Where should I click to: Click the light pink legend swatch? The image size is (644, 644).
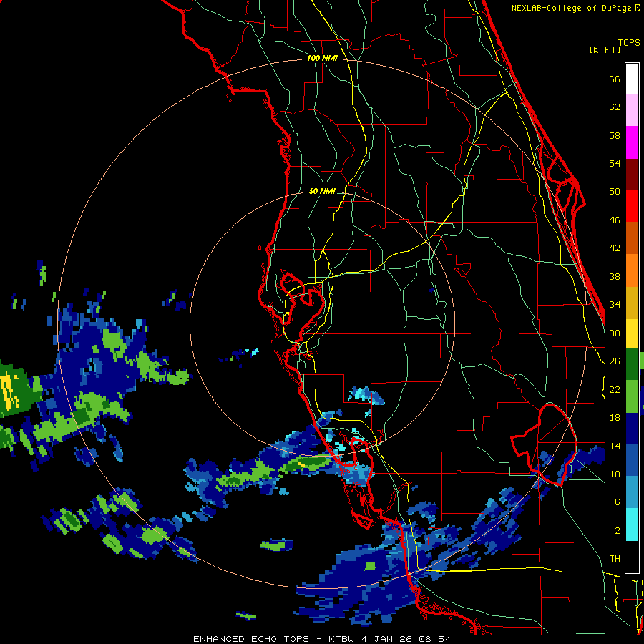[x=632, y=110]
